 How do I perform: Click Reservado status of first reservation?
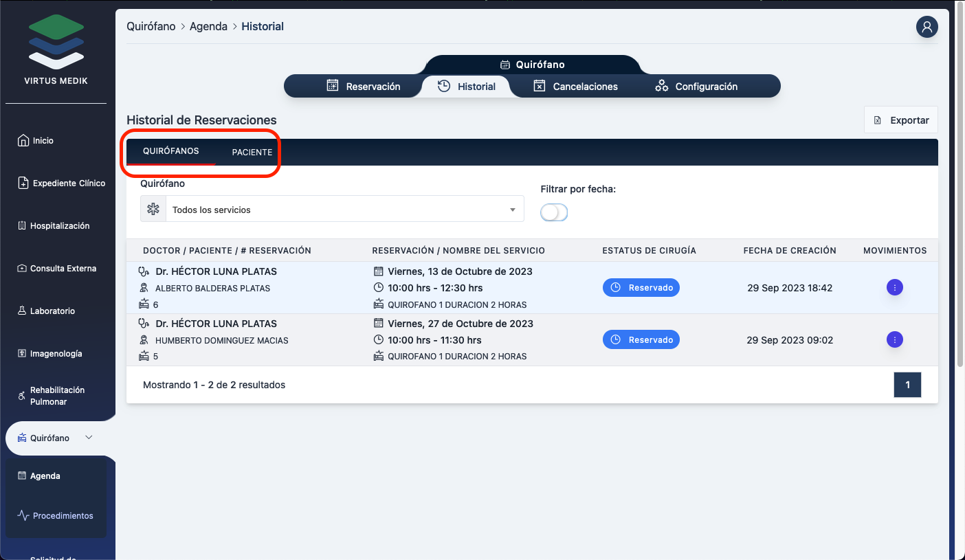tap(641, 287)
